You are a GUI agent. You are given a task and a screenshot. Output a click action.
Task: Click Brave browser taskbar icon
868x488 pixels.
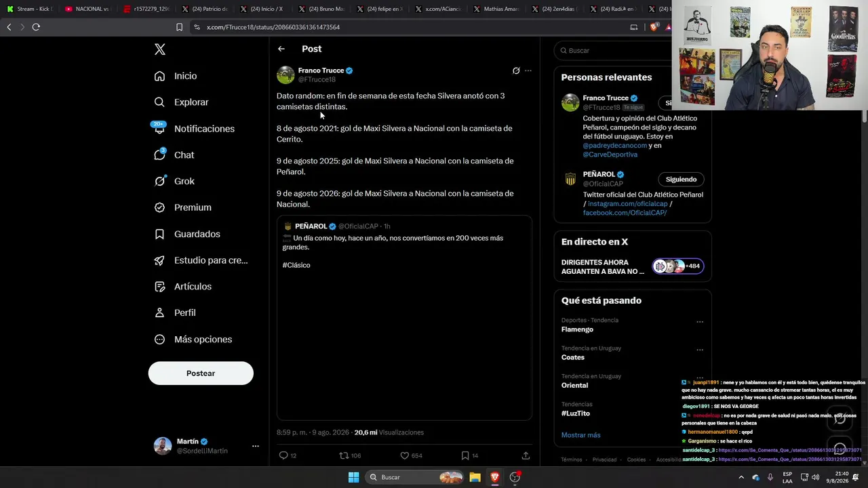tap(495, 477)
